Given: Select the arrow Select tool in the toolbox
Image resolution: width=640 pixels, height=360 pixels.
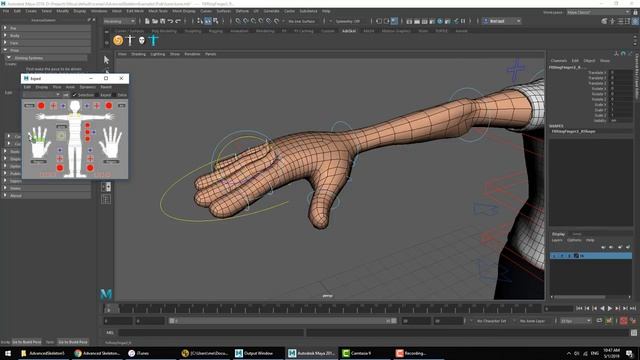Looking at the screenshot, I should coord(107,60).
